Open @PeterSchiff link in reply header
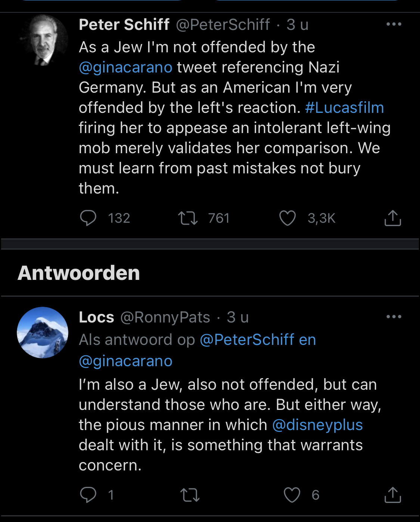The width and height of the screenshot is (420, 522). (x=247, y=340)
